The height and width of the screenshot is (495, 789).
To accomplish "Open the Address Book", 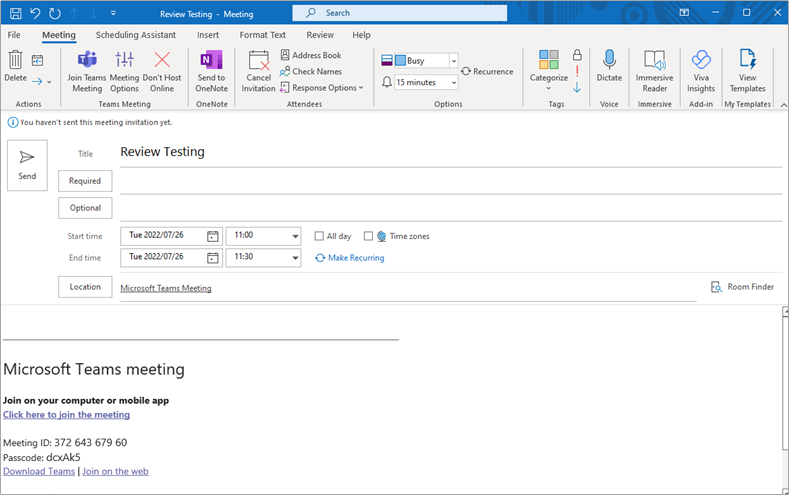I will click(311, 55).
